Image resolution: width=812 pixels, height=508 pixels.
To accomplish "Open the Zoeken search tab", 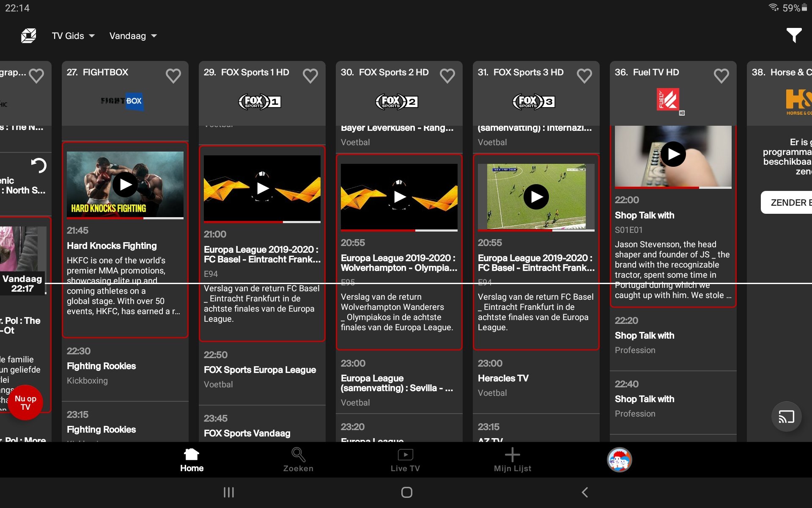I will (298, 460).
